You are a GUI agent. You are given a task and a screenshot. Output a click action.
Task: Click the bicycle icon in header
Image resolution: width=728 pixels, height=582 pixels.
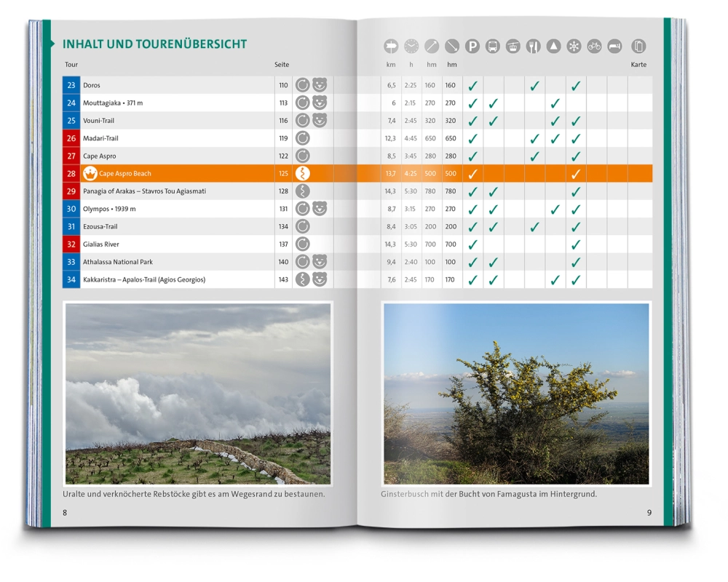tap(595, 47)
